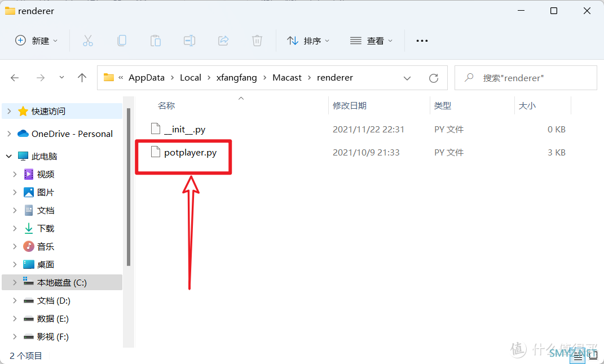Screen dimensions: 604x364
Task: Click the Cut scissors icon
Action: coord(88,41)
